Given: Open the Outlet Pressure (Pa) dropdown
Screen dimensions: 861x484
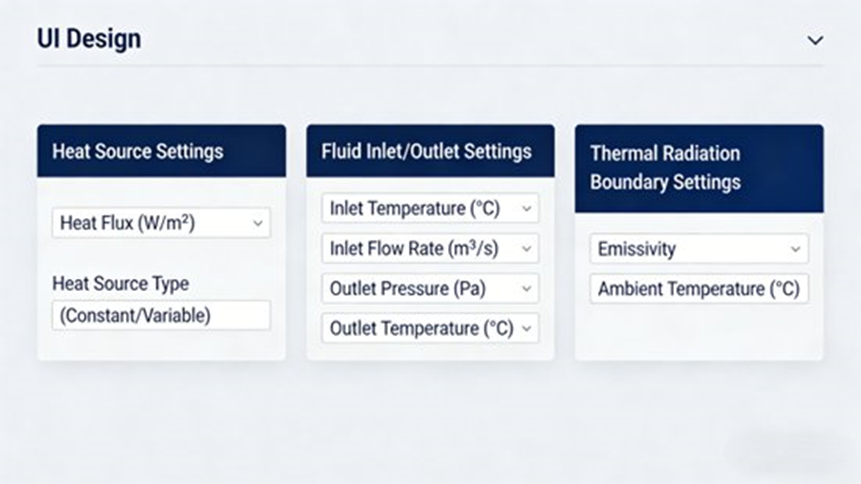Looking at the screenshot, I should click(430, 289).
